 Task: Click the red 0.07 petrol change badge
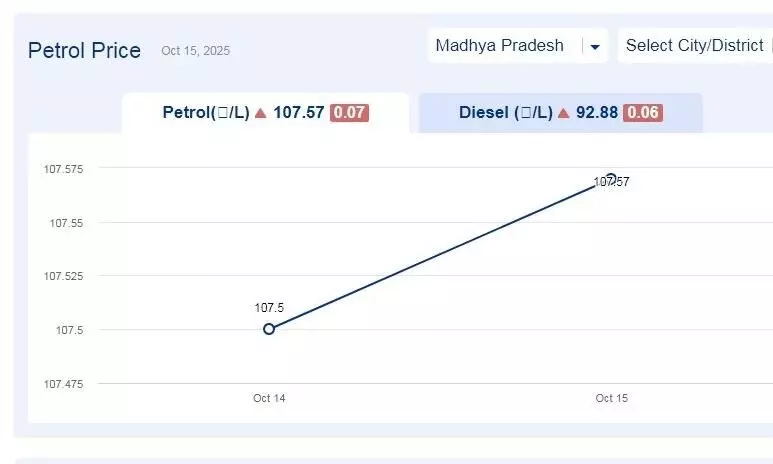click(x=349, y=113)
